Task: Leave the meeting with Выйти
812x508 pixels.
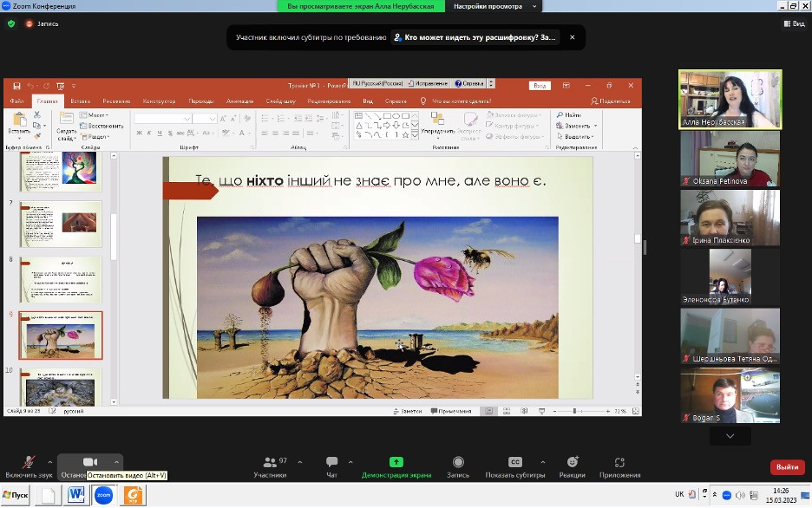Action: click(787, 466)
